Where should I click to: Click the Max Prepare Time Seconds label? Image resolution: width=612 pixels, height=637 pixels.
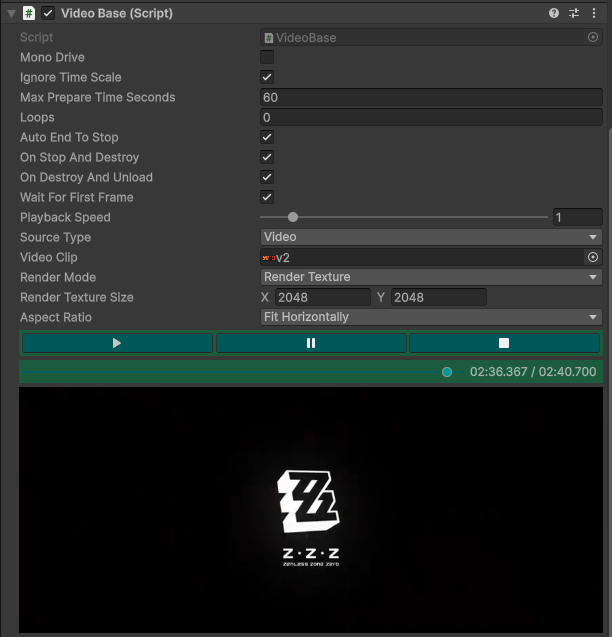(x=98, y=98)
